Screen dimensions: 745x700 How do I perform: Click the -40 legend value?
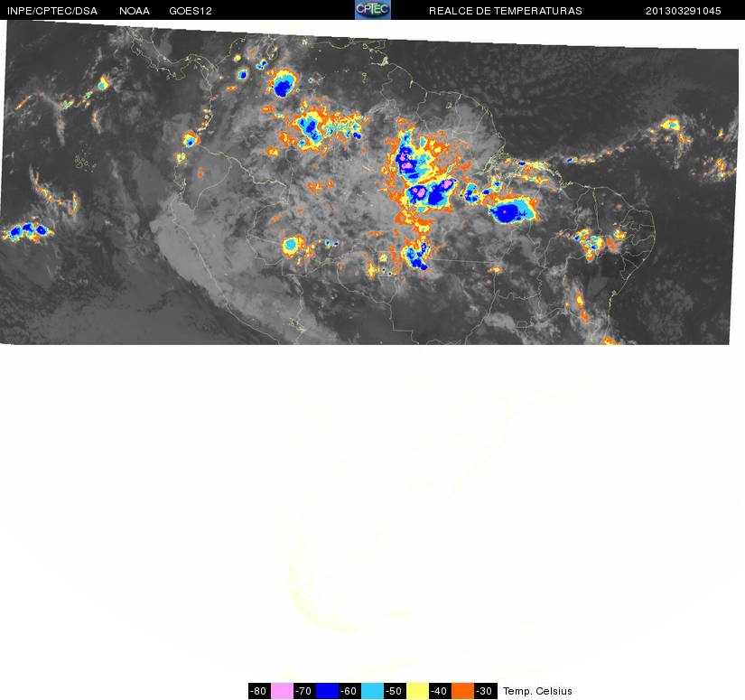pyautogui.click(x=440, y=691)
